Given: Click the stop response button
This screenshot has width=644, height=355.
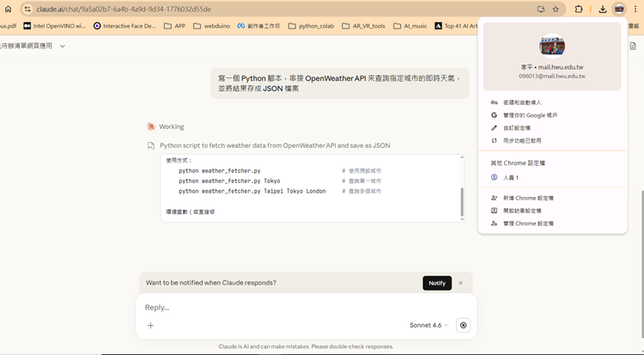Looking at the screenshot, I should (464, 325).
